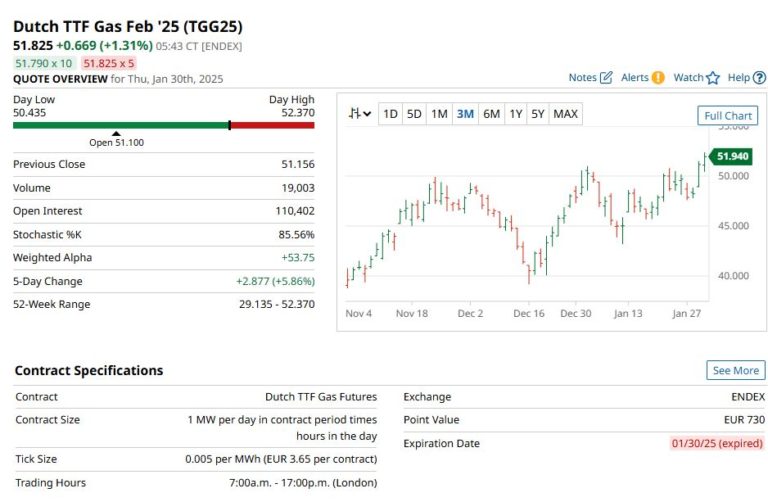Open the chart type bar icon dropdown
Image resolution: width=768 pixels, height=502 pixels.
click(x=359, y=114)
